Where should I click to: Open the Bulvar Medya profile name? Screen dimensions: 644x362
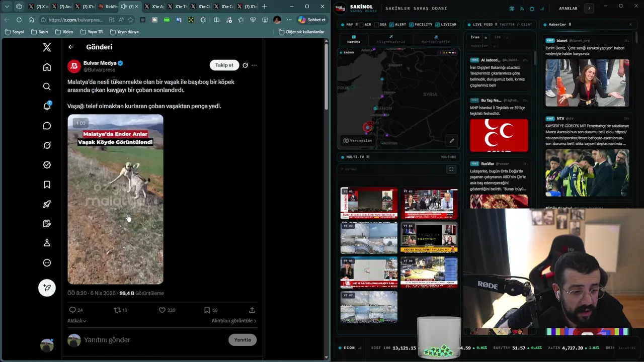click(x=100, y=63)
